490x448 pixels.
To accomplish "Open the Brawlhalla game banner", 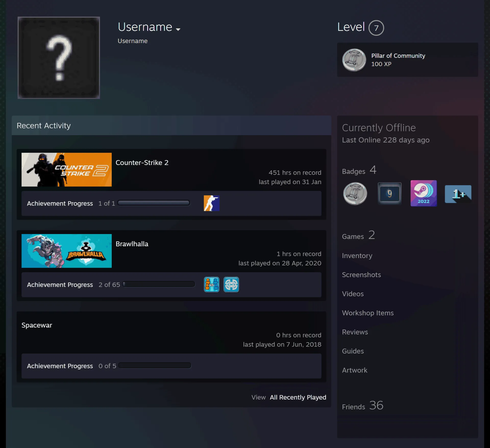I will point(67,251).
